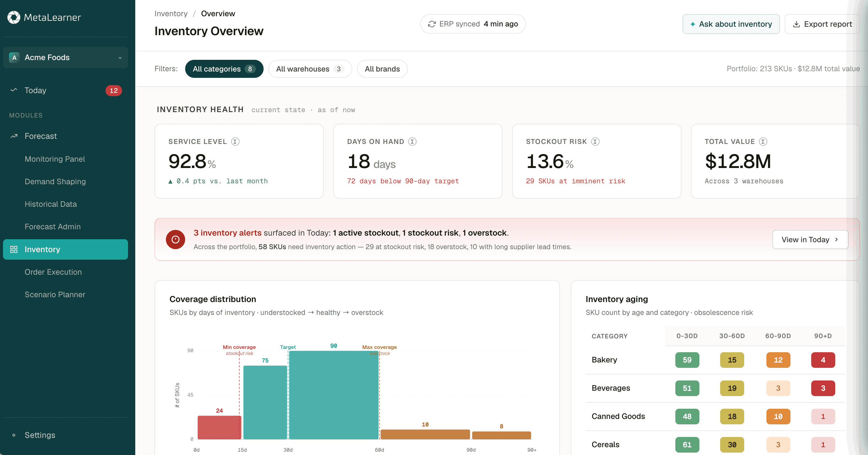The image size is (868, 455).
Task: Click the red alert circle icon
Action: pyautogui.click(x=175, y=239)
